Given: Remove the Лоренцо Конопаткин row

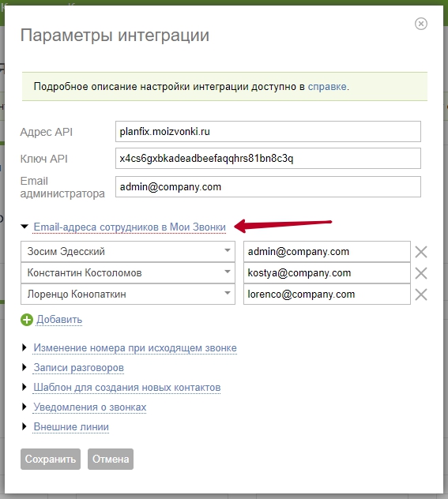Looking at the screenshot, I should tap(421, 295).
